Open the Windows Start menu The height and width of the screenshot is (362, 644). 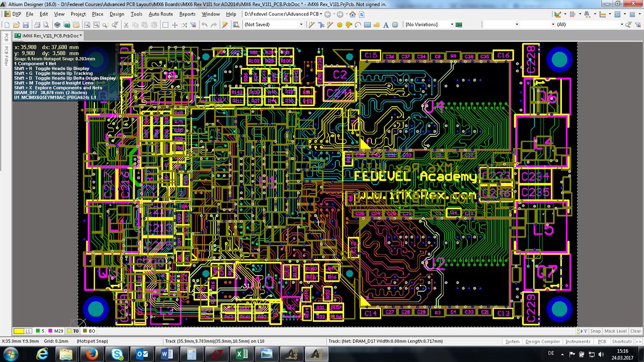[x=10, y=354]
